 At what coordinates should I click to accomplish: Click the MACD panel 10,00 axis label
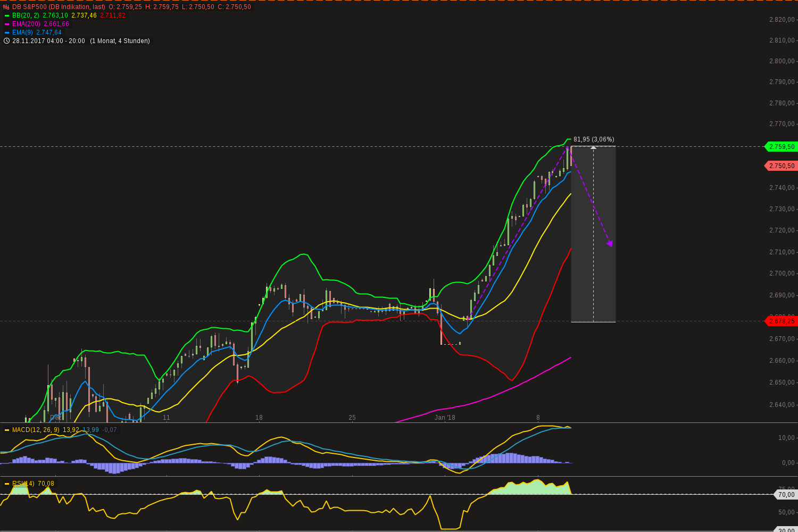tap(787, 438)
